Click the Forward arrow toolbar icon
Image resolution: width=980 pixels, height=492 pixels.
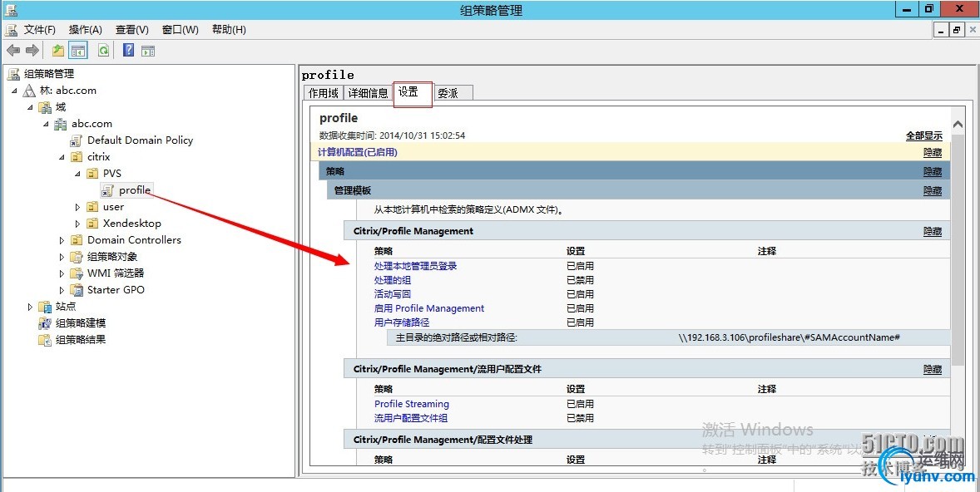(32, 51)
